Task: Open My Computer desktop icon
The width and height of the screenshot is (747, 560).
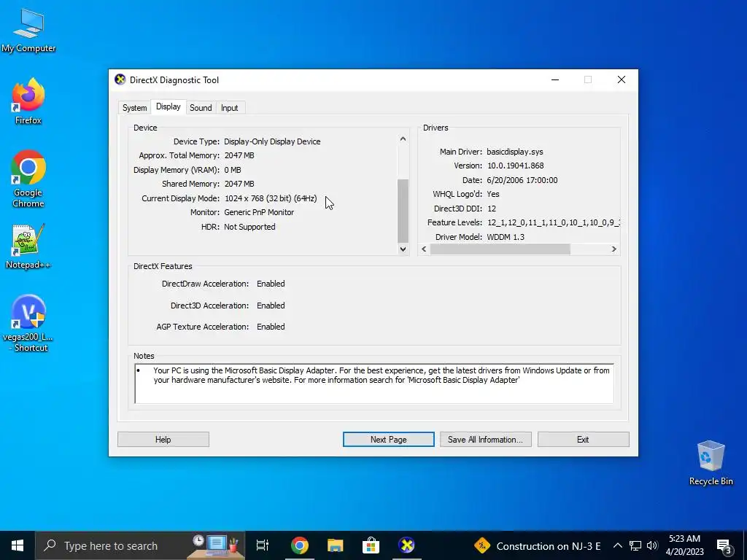Action: [x=28, y=31]
